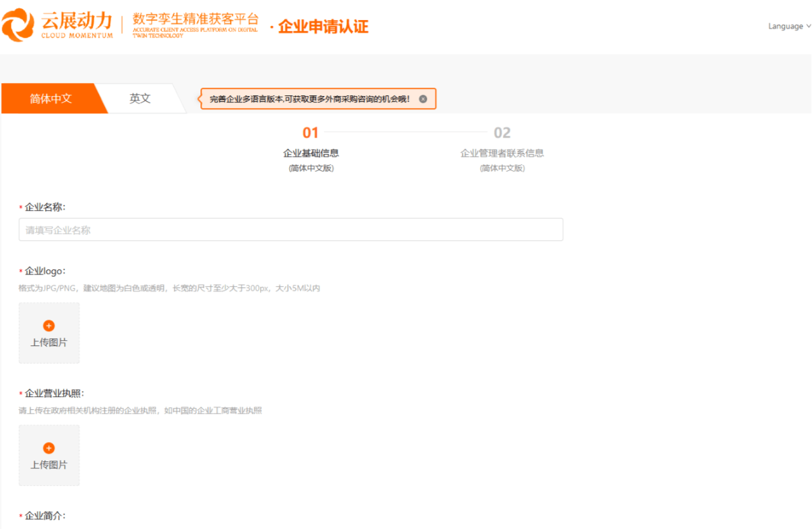Click the step progress line between 01 and 02
Screen dimensions: 812x529
pyautogui.click(x=406, y=132)
